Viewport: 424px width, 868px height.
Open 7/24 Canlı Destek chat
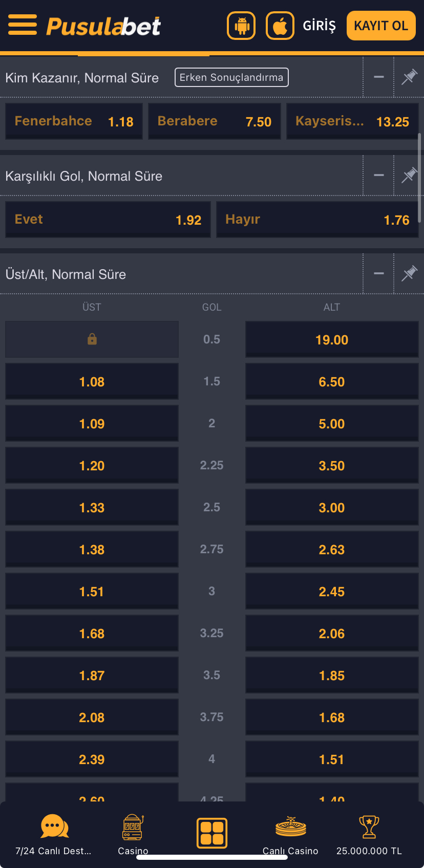54,826
